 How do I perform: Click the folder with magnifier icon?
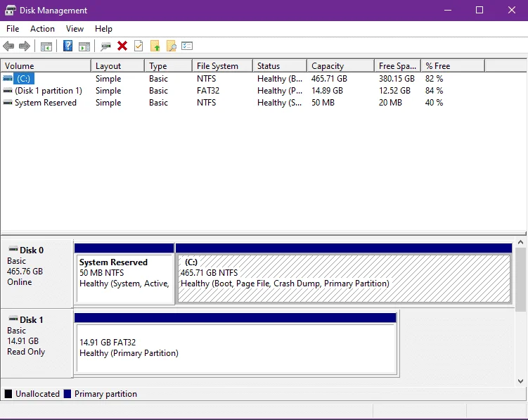coord(171,46)
